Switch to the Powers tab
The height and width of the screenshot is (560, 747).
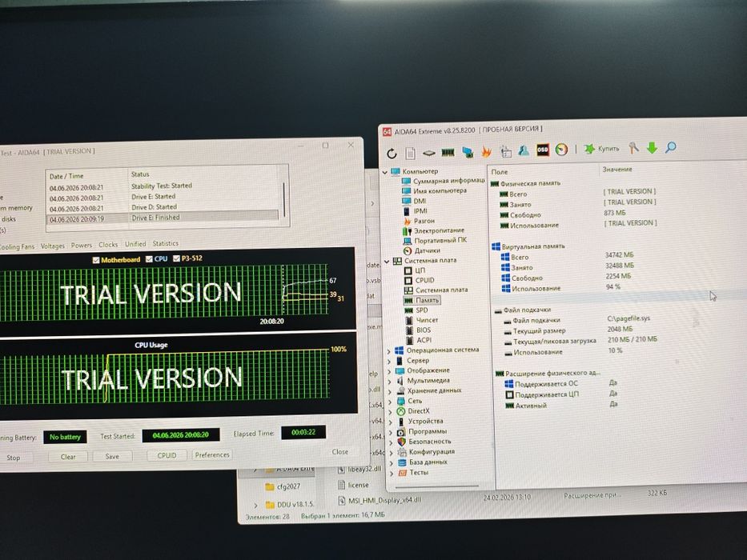pyautogui.click(x=82, y=246)
